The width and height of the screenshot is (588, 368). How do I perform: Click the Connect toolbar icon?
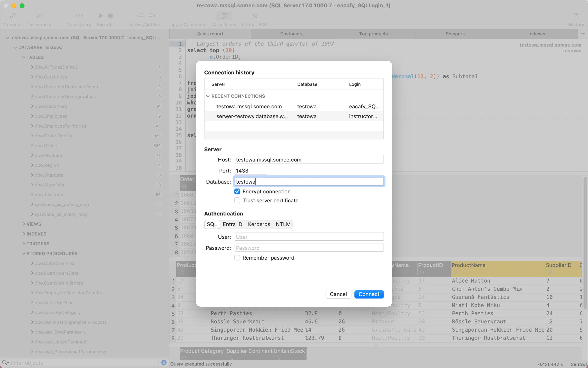click(13, 16)
